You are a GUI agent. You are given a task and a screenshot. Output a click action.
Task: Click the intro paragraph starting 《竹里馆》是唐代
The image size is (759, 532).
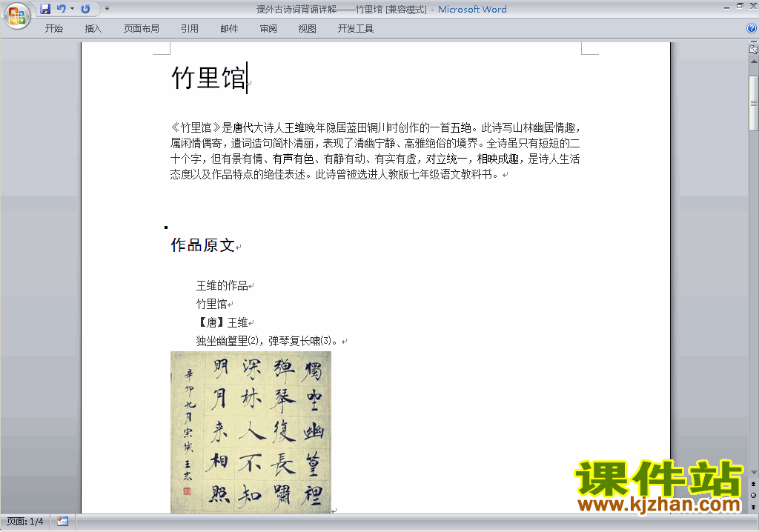[375, 151]
